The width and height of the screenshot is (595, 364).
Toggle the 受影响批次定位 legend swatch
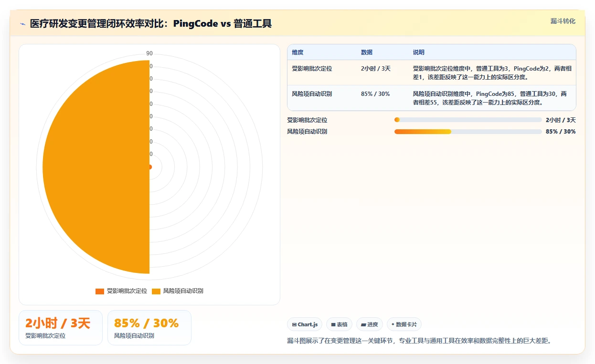[x=100, y=291]
